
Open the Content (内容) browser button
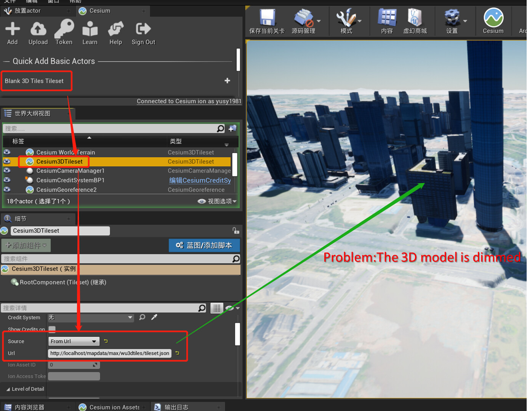(x=387, y=22)
